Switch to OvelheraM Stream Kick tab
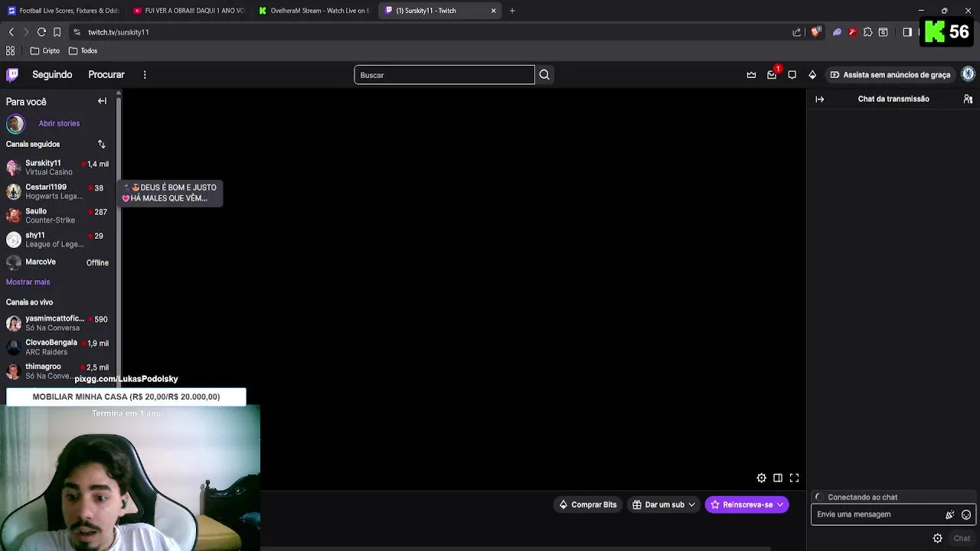Screen dimensions: 980x551 point(314,11)
